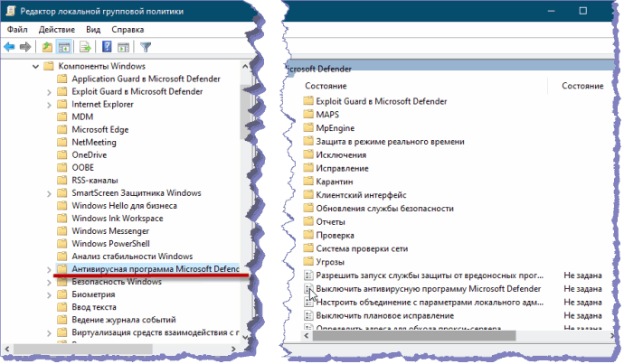Click the policy icon for Разрешить запуск службы защиты
This screenshot has width=624, height=364.
pyautogui.click(x=308, y=275)
